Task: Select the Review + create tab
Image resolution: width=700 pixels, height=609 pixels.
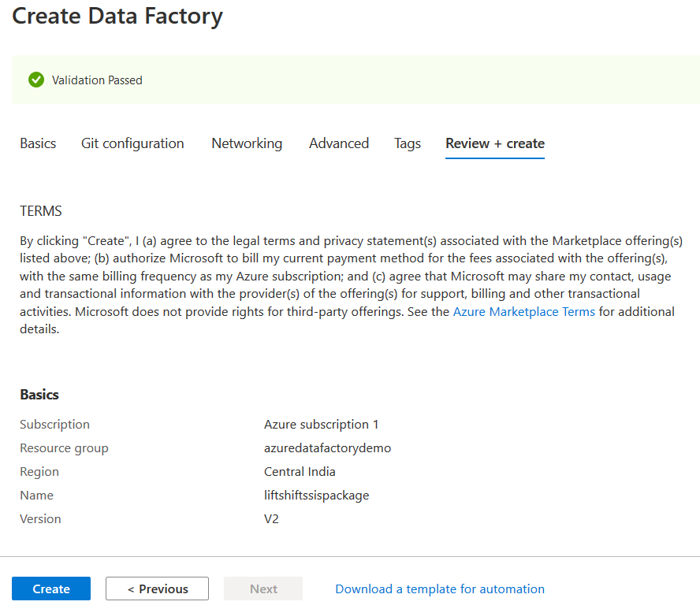Action: 495,143
